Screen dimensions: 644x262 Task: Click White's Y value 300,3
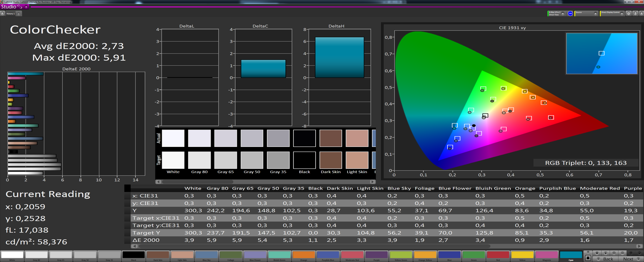point(193,210)
